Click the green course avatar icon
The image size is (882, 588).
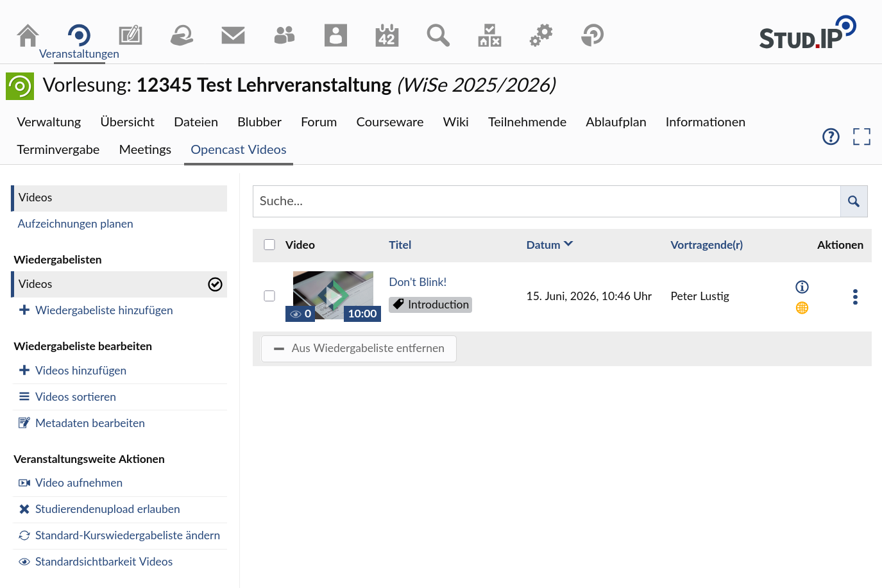(x=20, y=86)
